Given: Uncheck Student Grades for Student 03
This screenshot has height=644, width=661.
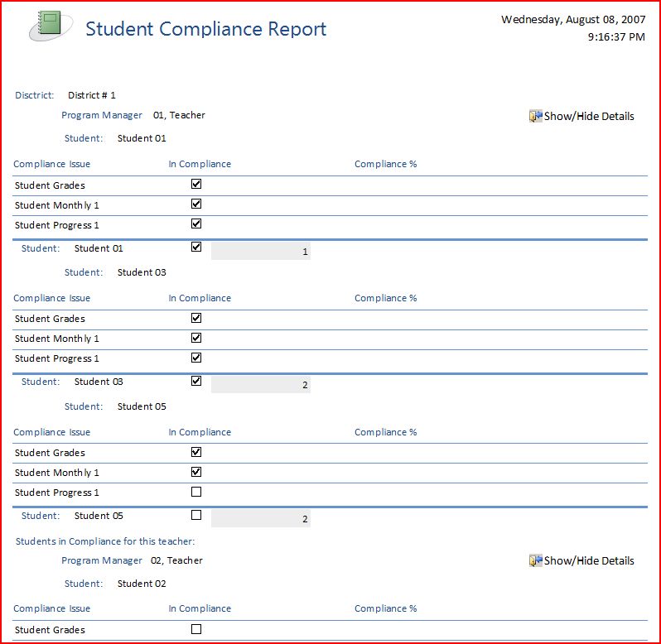Looking at the screenshot, I should coord(196,317).
